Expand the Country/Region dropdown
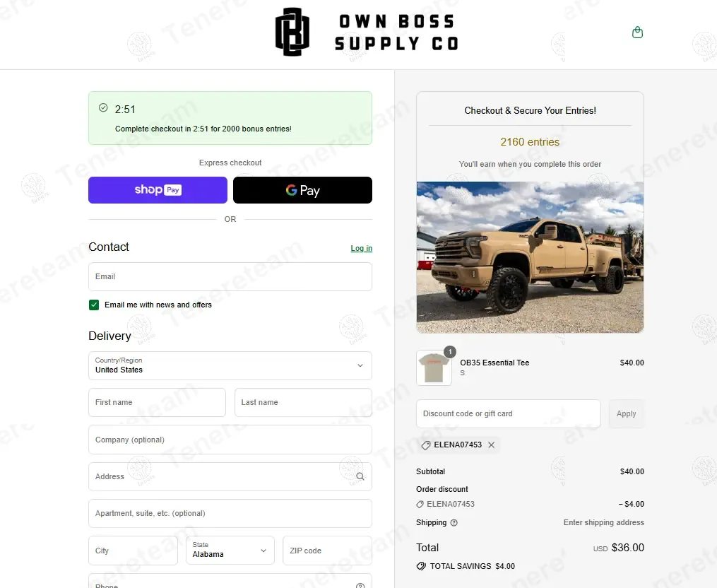717x588 pixels. coord(230,365)
